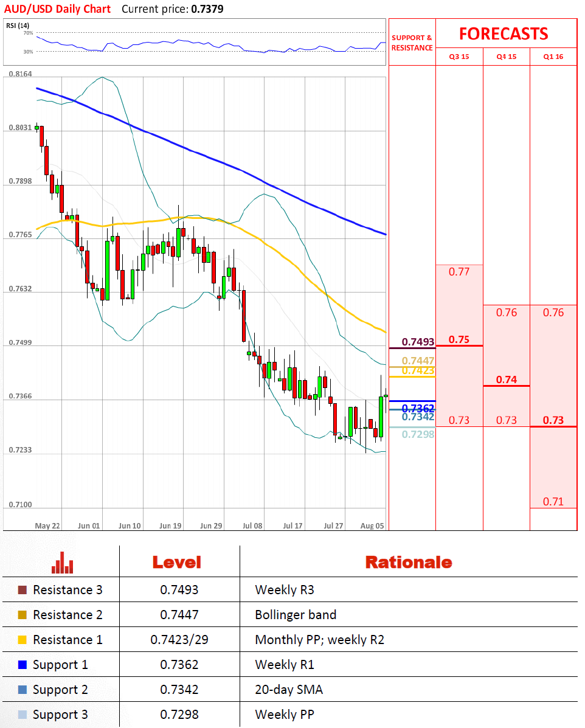Select the Q3 15 forecast column header
Screen dimensions: 585x728
coord(459,57)
